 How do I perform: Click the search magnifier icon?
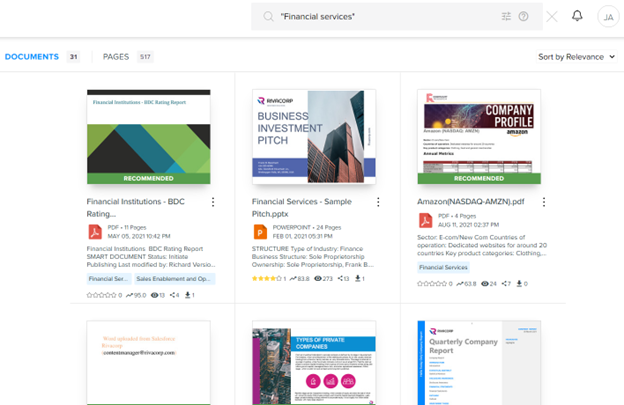[269, 17]
